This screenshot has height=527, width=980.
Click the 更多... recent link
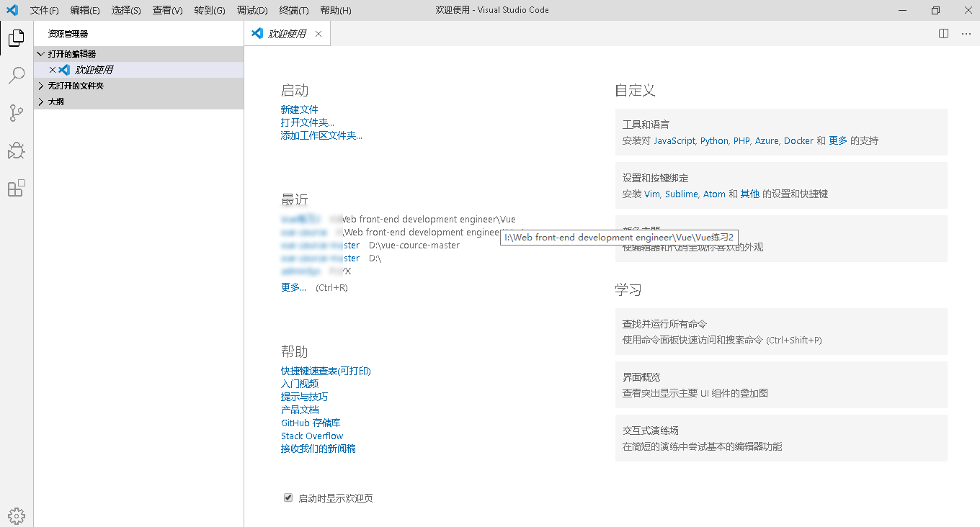coord(293,287)
